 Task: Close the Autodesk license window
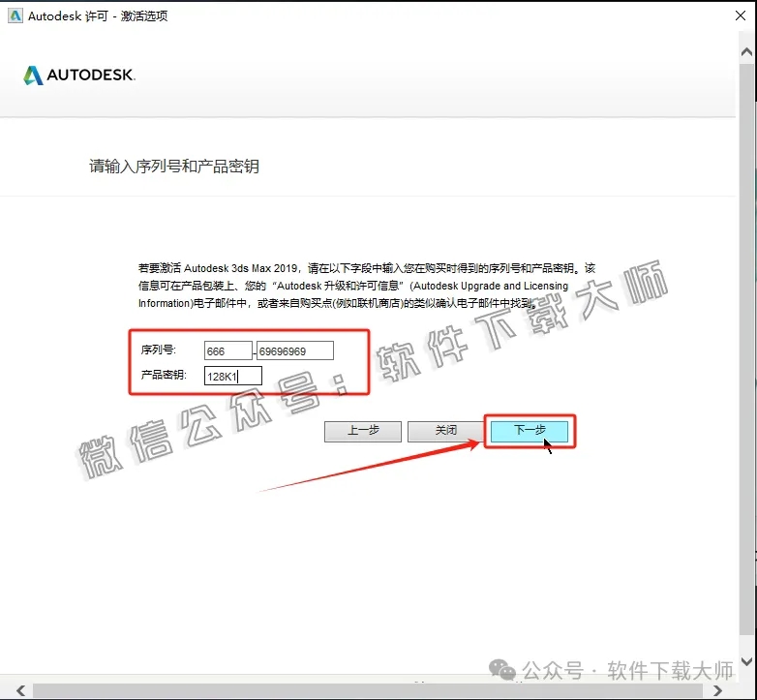[x=741, y=15]
